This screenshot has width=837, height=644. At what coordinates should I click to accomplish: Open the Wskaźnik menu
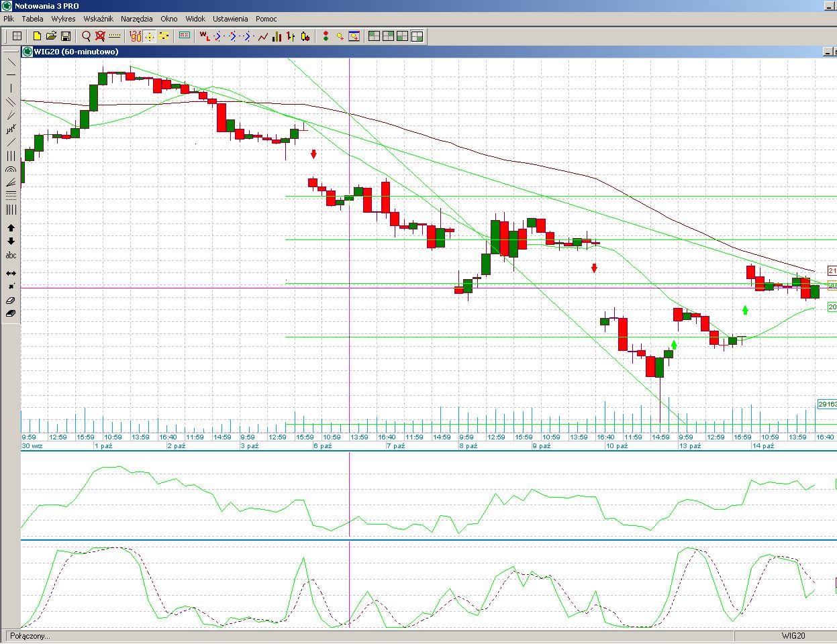click(x=99, y=19)
